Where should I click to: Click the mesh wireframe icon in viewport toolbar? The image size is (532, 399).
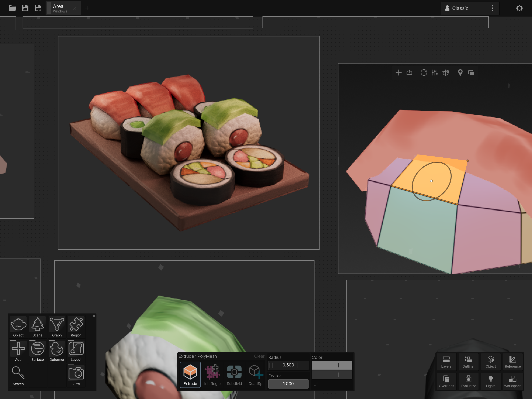[x=446, y=73]
